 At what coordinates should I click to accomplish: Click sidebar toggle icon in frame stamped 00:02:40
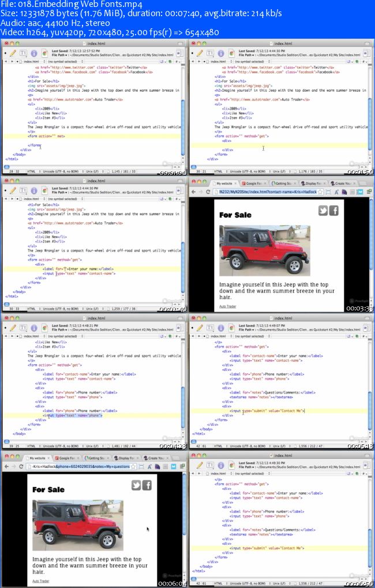(179, 190)
